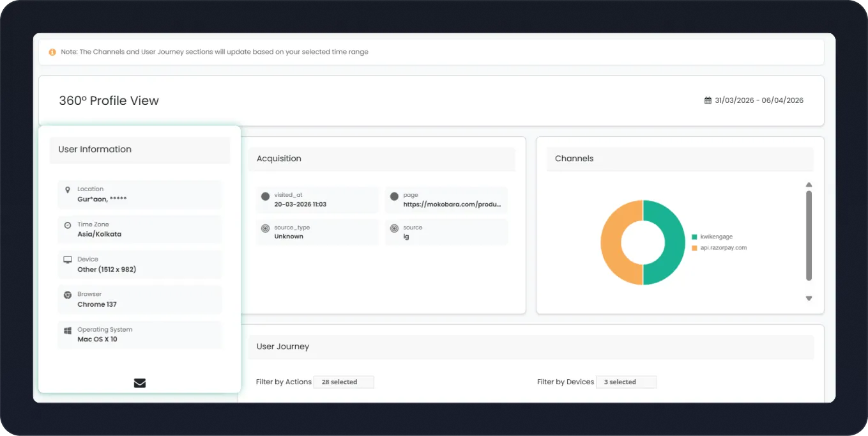Click the Channels scroll up arrow

[x=809, y=185]
